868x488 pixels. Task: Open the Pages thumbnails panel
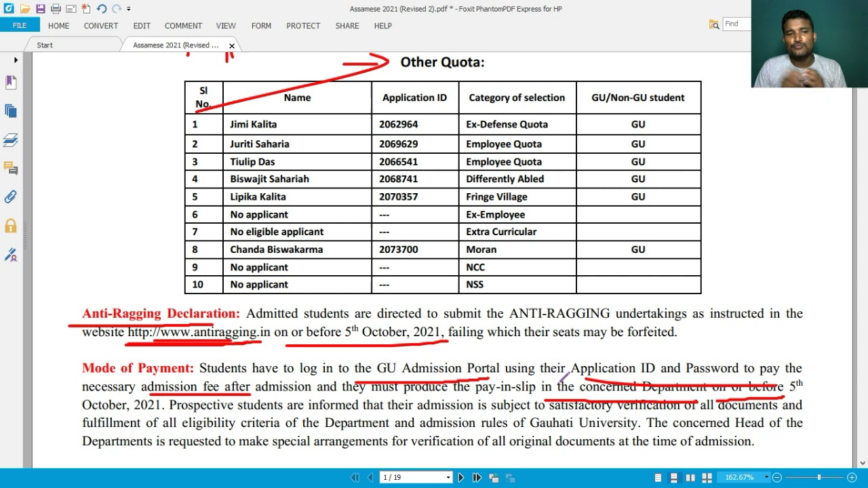pyautogui.click(x=10, y=111)
